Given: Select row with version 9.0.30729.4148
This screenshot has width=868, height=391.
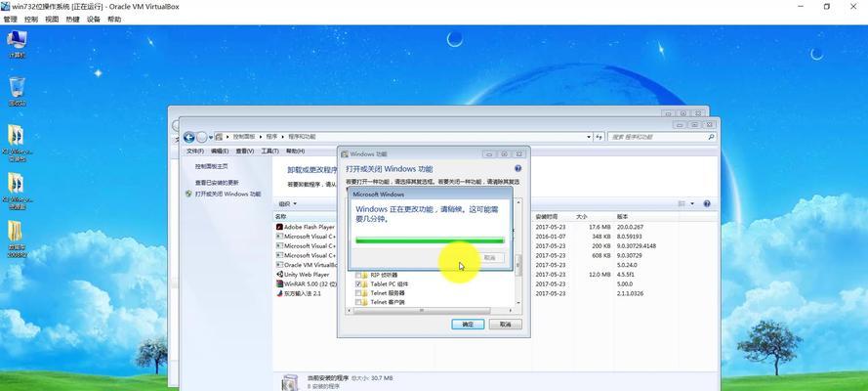Looking at the screenshot, I should pyautogui.click(x=495, y=246).
